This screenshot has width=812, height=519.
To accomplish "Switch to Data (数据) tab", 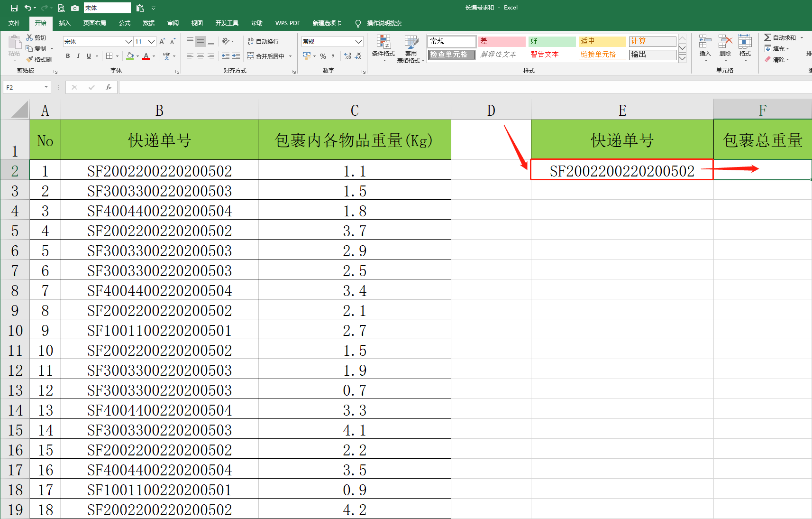I will tap(149, 23).
